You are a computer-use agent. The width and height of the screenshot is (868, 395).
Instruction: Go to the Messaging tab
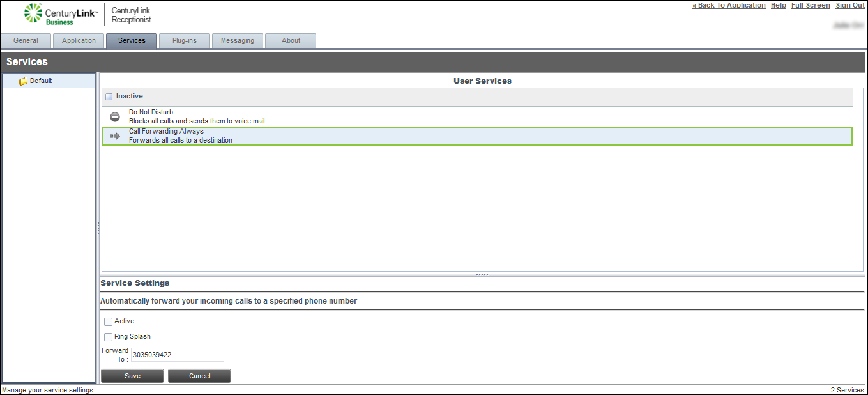238,40
